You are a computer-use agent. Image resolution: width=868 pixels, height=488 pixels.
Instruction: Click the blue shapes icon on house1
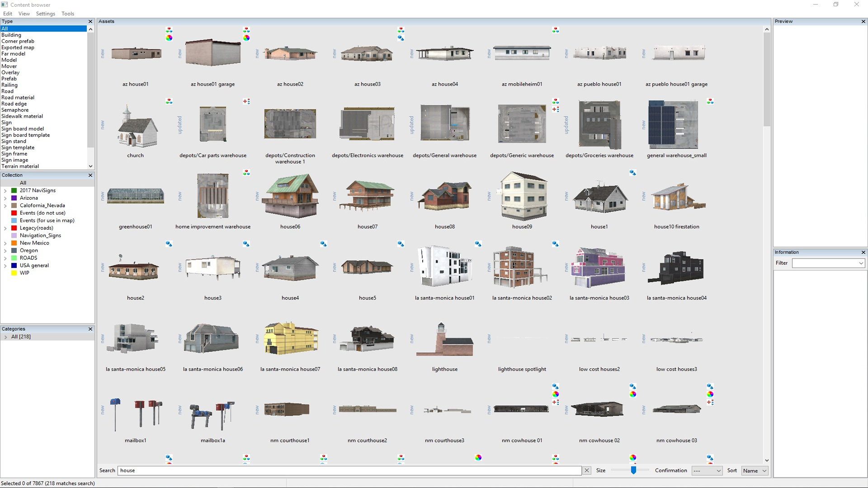point(633,173)
